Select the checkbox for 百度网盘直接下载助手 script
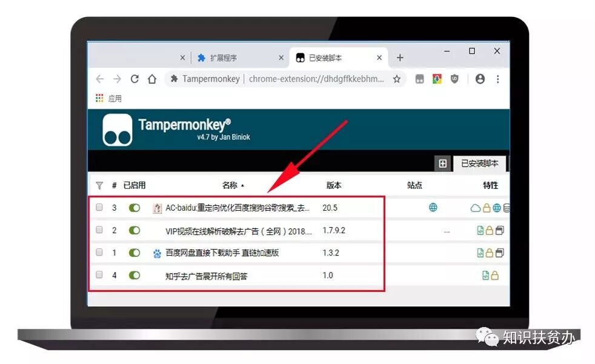The height and width of the screenshot is (364, 595). (x=99, y=252)
